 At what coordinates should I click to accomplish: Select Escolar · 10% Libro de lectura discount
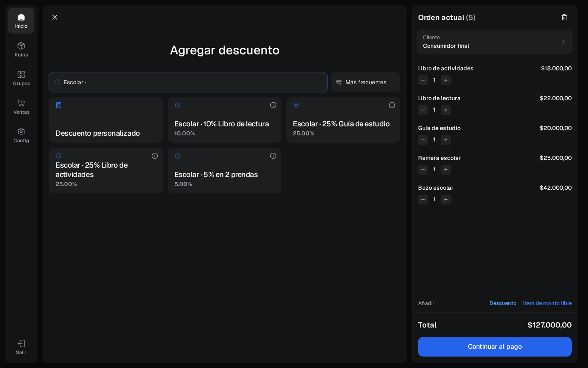coord(225,120)
